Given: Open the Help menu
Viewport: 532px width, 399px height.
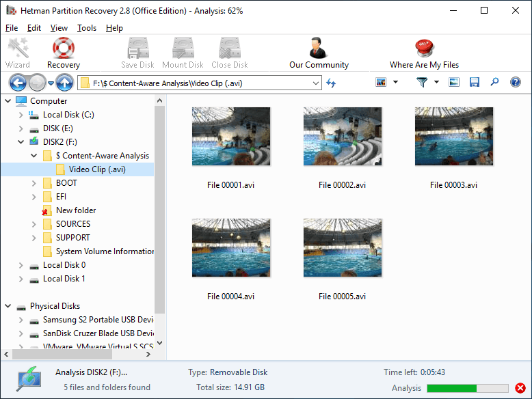Looking at the screenshot, I should click(x=114, y=28).
